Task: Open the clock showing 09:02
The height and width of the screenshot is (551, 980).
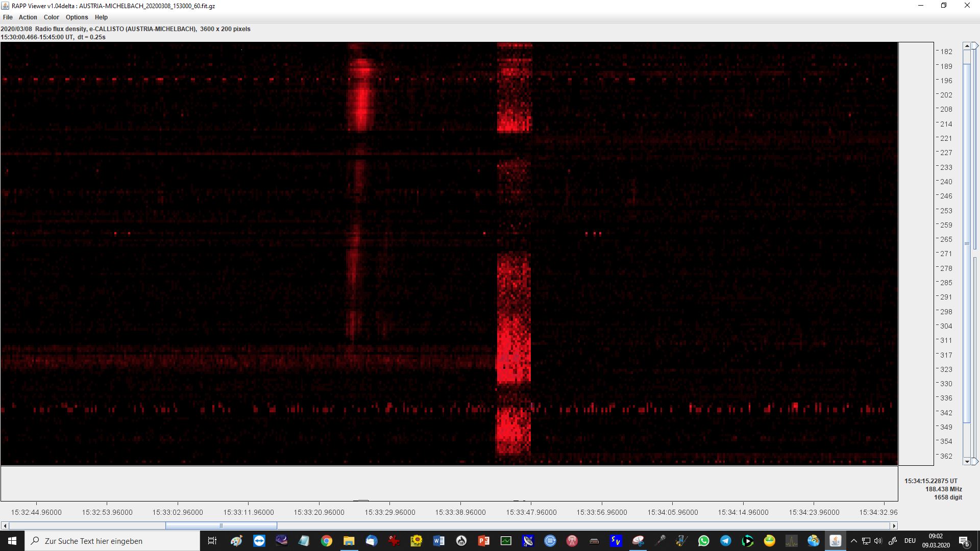Action: [x=936, y=541]
